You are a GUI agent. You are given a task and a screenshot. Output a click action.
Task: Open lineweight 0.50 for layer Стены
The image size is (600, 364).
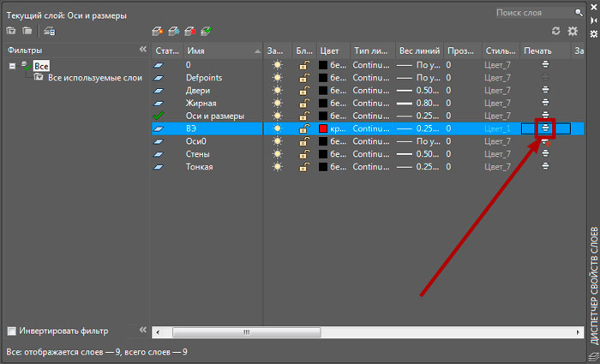coord(418,154)
